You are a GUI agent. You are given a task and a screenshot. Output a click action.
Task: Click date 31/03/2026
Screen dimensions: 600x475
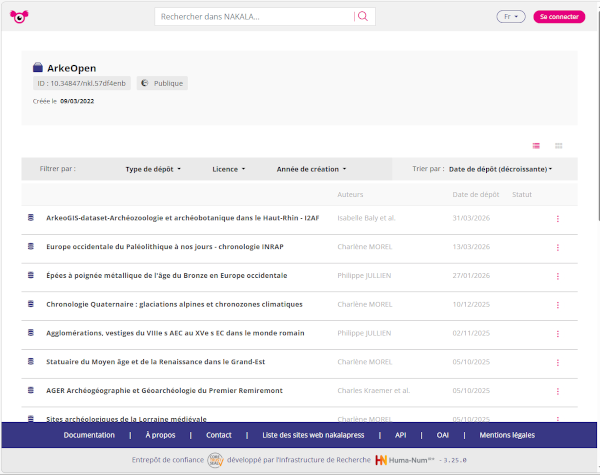[471, 218]
